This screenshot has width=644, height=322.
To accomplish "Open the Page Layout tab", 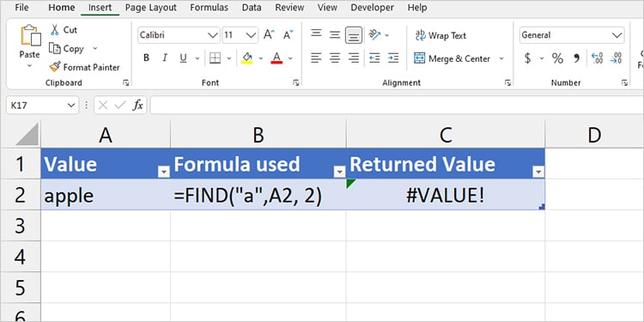I will click(151, 8).
